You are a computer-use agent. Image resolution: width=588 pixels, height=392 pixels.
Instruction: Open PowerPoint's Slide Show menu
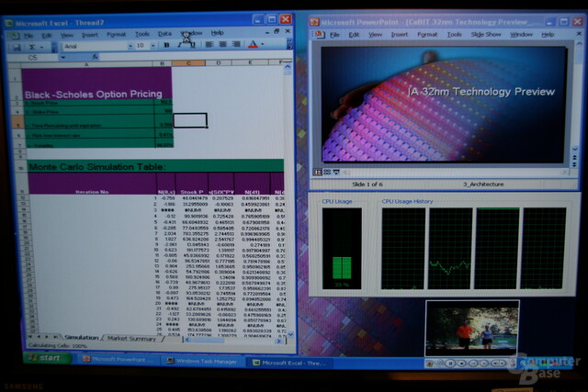click(486, 35)
